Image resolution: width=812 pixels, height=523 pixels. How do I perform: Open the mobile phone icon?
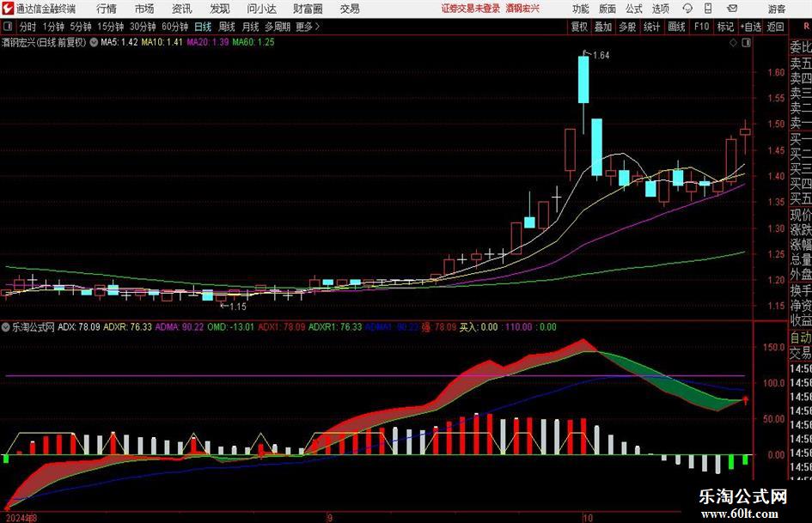click(x=708, y=9)
